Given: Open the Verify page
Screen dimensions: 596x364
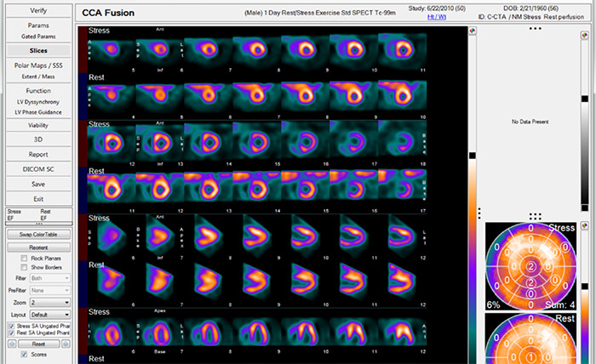Looking at the screenshot, I should tap(39, 10).
